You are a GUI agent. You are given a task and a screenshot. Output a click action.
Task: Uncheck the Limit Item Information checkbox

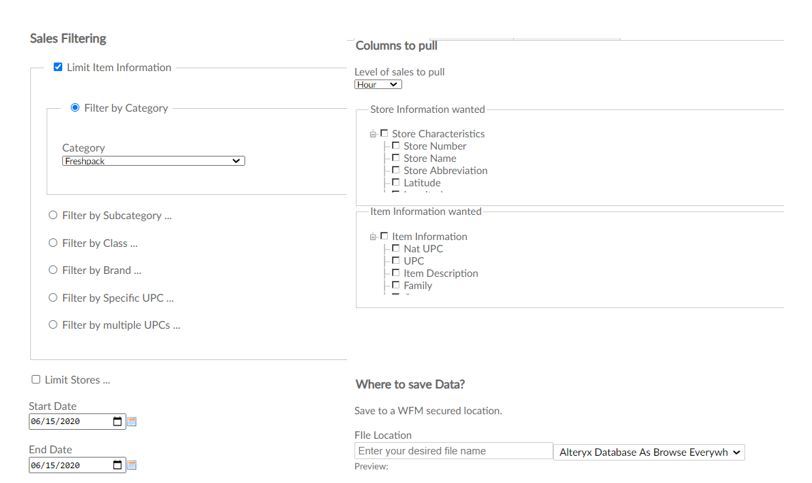tap(58, 68)
